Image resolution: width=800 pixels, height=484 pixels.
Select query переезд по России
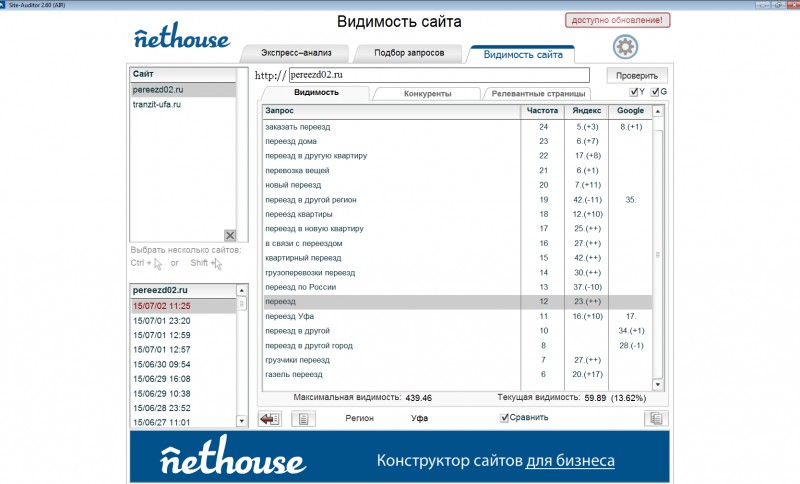[x=458, y=287]
